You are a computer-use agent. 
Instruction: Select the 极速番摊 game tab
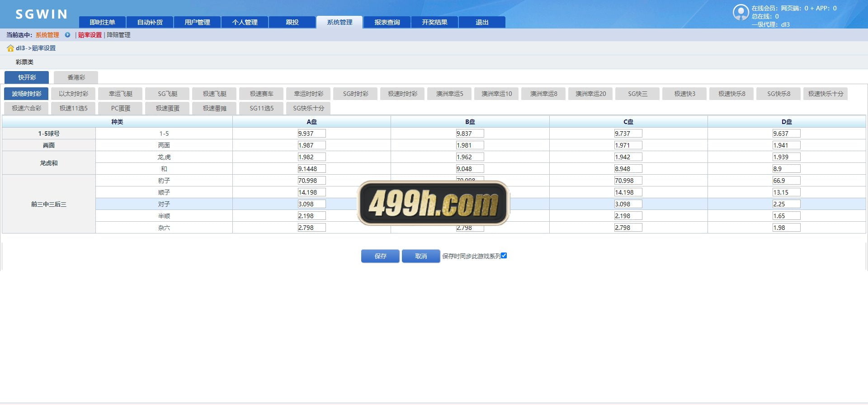pyautogui.click(x=214, y=108)
